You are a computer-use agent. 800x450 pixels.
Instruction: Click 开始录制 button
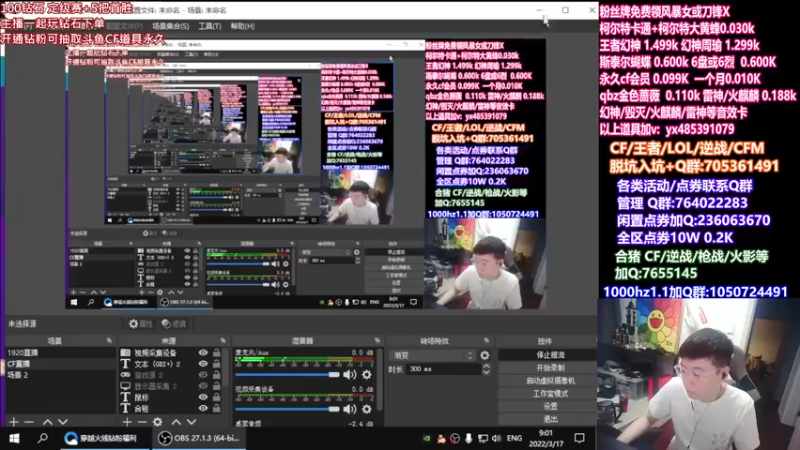pos(549,368)
